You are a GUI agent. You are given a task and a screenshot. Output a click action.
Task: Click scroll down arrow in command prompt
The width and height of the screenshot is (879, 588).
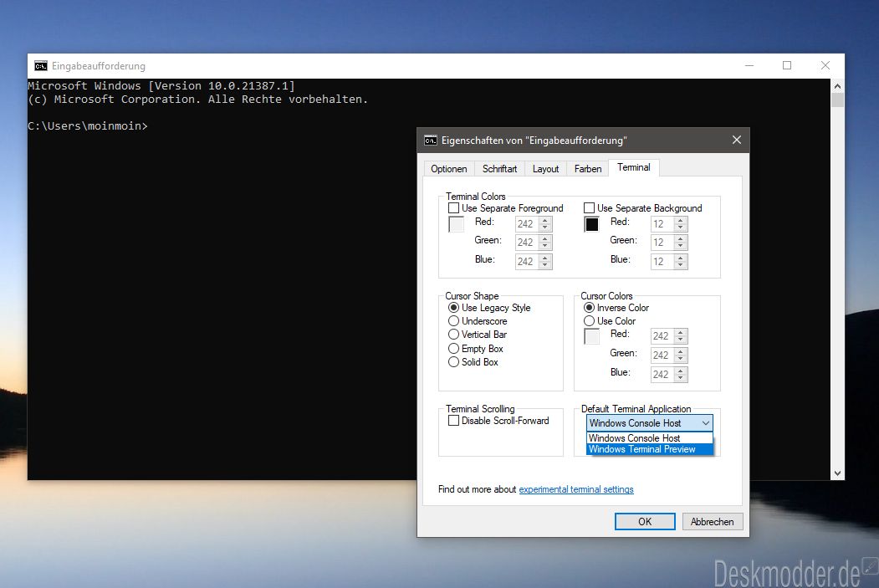pos(837,473)
